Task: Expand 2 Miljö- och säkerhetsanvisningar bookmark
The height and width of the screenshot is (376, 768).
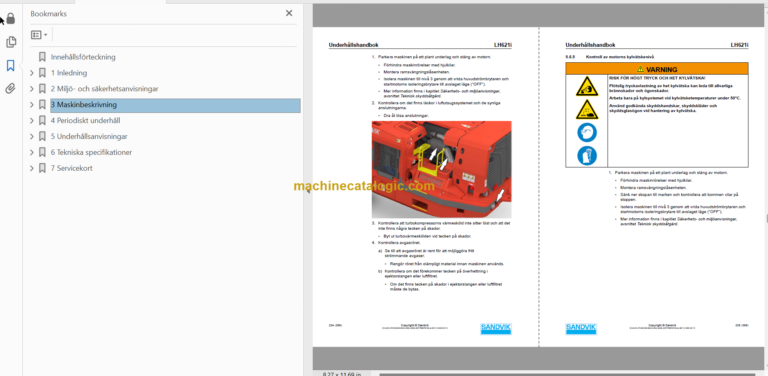Action: pos(32,89)
